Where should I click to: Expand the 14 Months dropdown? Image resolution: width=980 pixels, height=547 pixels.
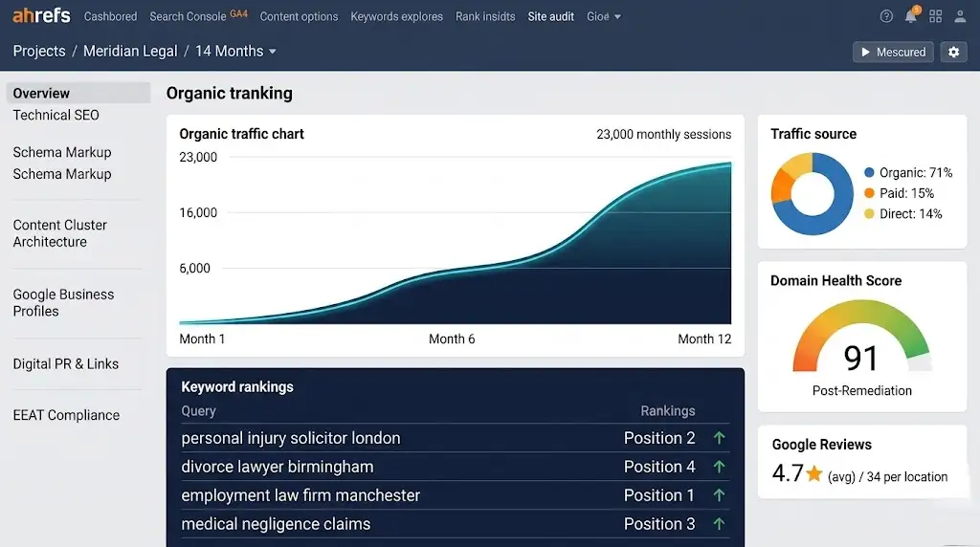point(235,52)
